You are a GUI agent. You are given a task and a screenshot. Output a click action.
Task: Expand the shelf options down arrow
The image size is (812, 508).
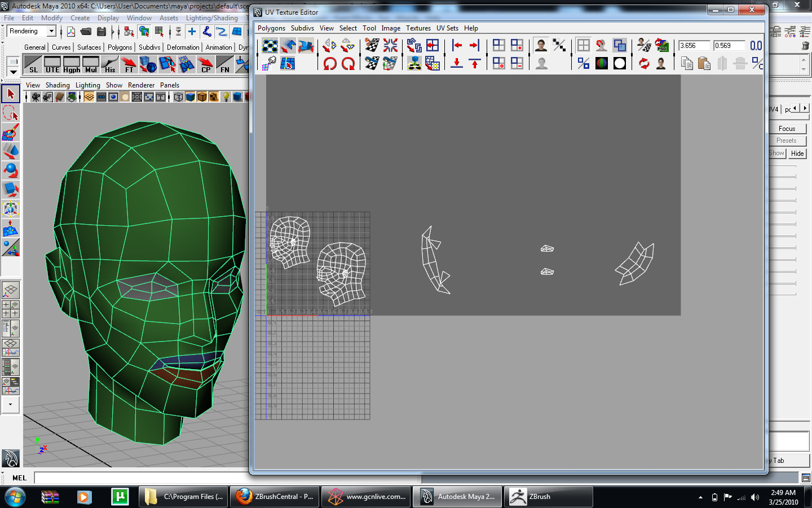[x=13, y=72]
